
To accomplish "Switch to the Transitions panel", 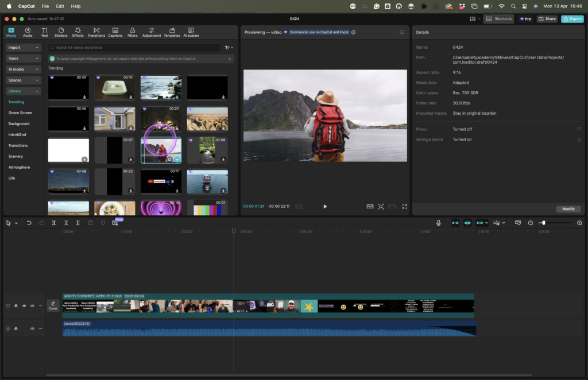I will click(96, 32).
